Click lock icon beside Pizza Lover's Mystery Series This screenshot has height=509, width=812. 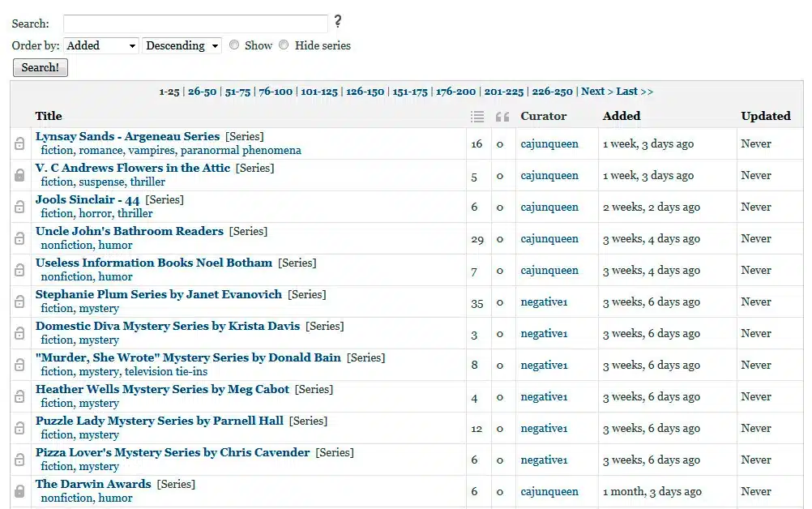[x=19, y=460]
